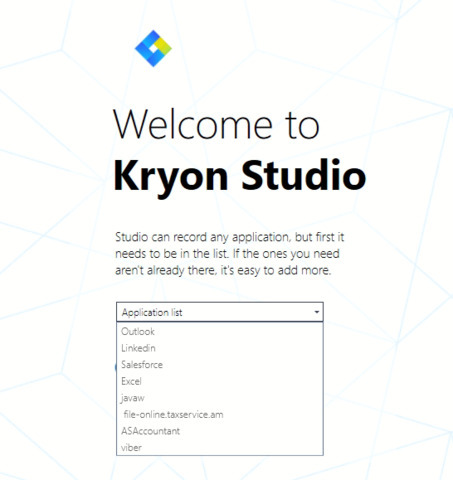
Task: Click the white center square of the logo
Action: pyautogui.click(x=153, y=49)
